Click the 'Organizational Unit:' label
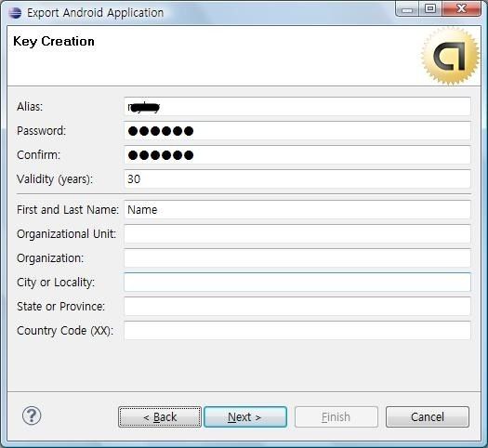 [67, 234]
